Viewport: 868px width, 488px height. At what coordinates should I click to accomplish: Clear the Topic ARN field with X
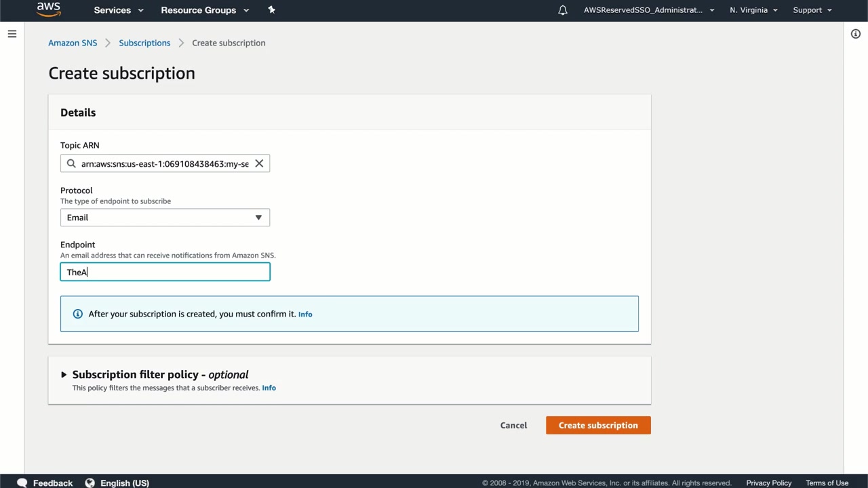pyautogui.click(x=259, y=163)
